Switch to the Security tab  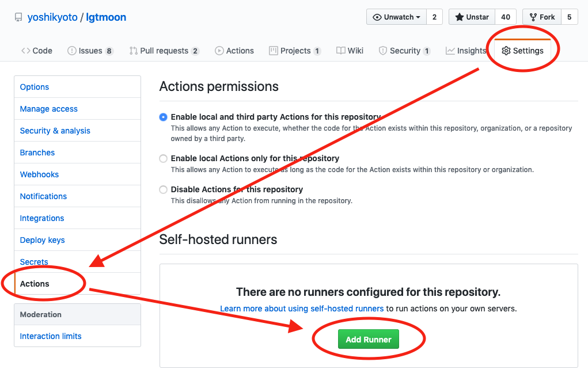coord(405,51)
